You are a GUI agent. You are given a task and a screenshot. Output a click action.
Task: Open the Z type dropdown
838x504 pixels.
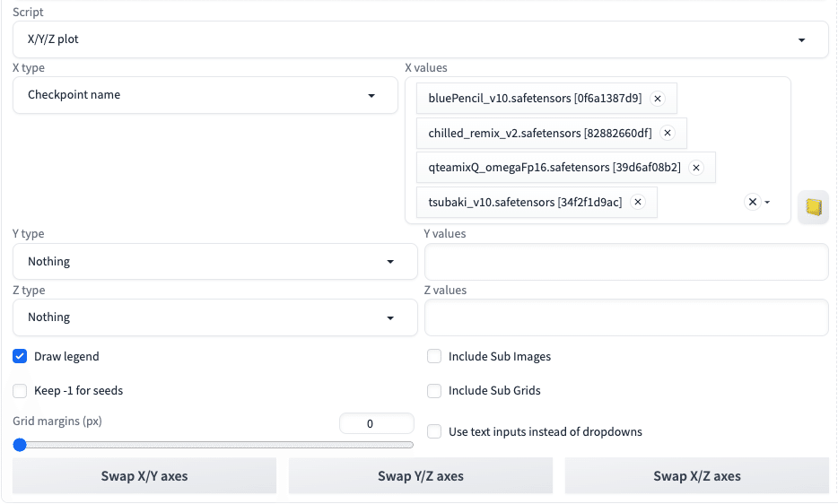[214, 317]
